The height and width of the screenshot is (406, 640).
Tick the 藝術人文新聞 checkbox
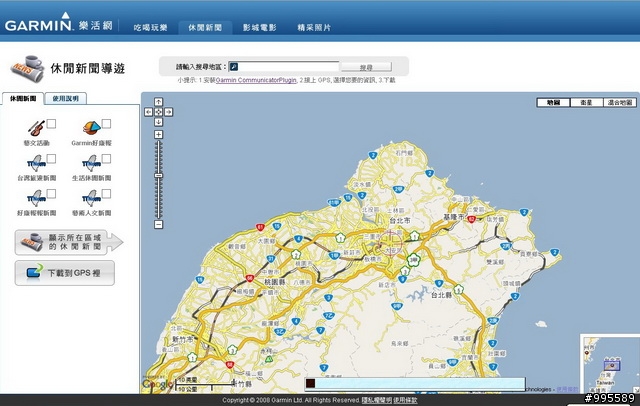tap(106, 194)
